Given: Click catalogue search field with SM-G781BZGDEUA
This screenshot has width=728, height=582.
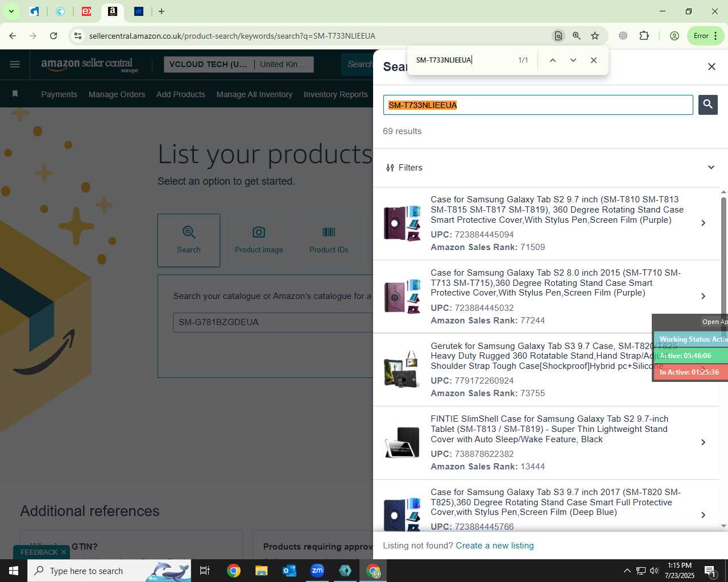Looking at the screenshot, I should click(273, 322).
